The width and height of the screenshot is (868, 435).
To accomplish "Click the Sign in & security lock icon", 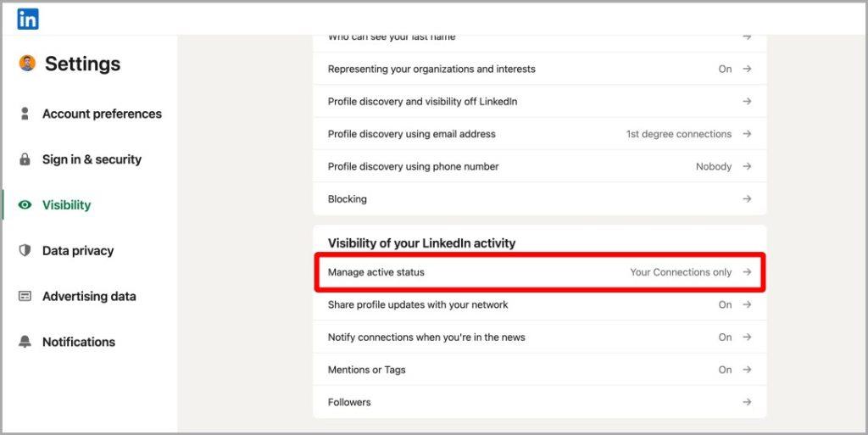I will click(x=25, y=159).
